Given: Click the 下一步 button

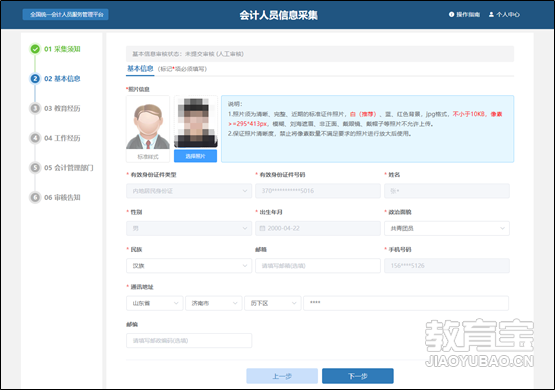Looking at the screenshot, I should (358, 376).
